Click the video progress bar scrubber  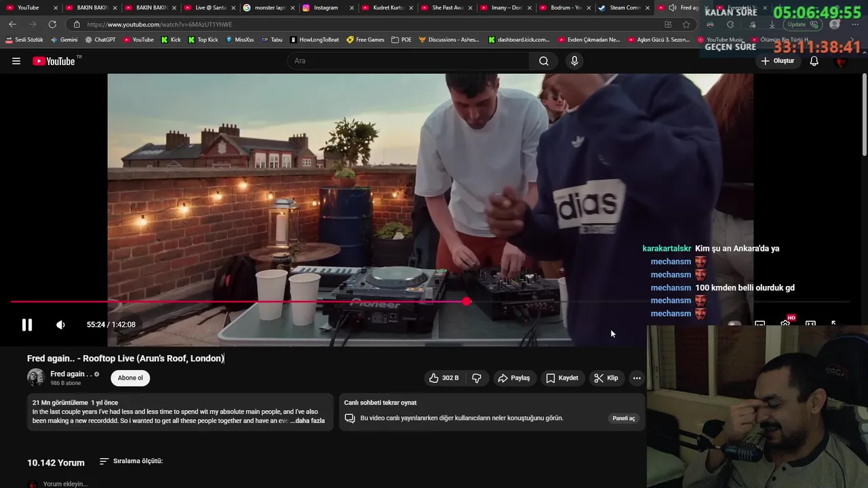(467, 302)
